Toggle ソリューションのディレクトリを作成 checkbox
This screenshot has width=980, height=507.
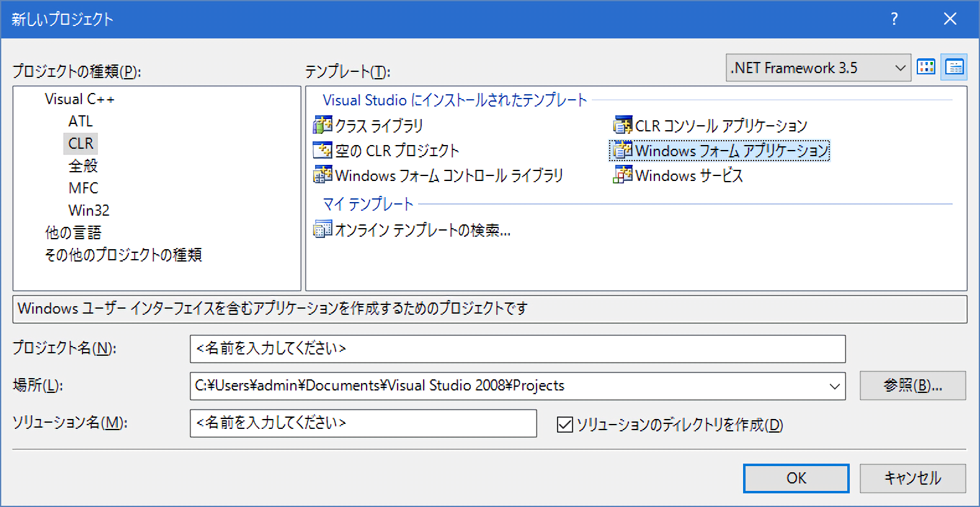564,425
